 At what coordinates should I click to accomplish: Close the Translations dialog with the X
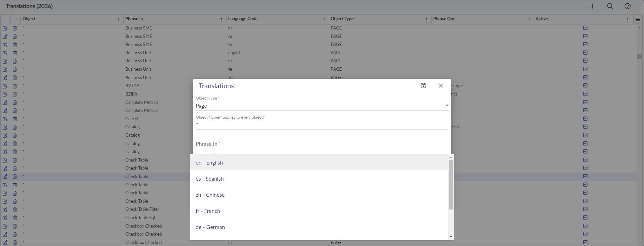pos(441,85)
